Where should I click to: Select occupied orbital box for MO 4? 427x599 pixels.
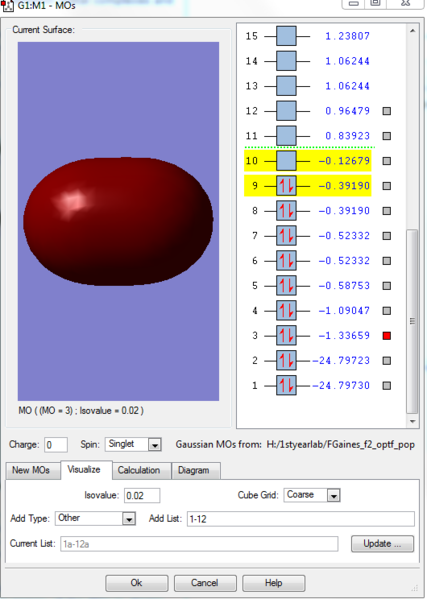coord(286,311)
